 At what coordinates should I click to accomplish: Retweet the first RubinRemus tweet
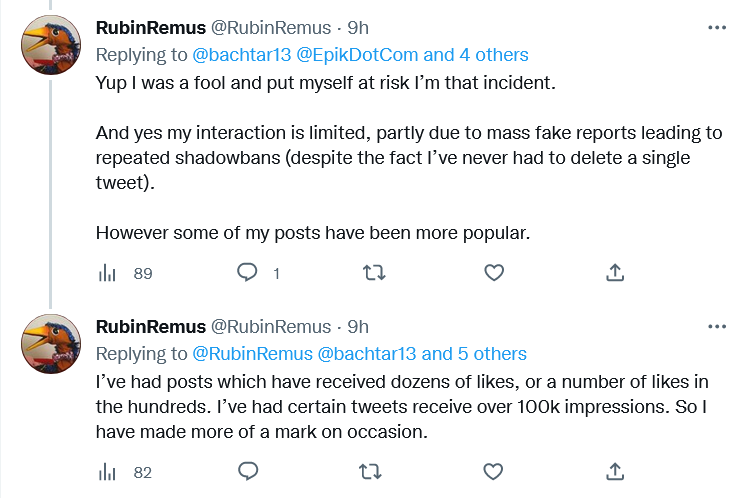click(374, 273)
